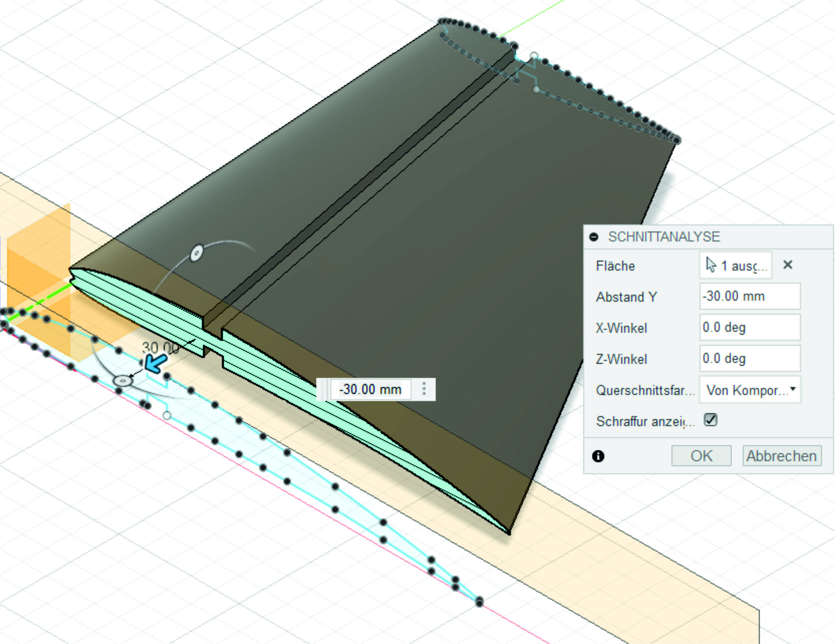
Task: Click the lower rotation handle near sketch profile
Action: tap(123, 381)
